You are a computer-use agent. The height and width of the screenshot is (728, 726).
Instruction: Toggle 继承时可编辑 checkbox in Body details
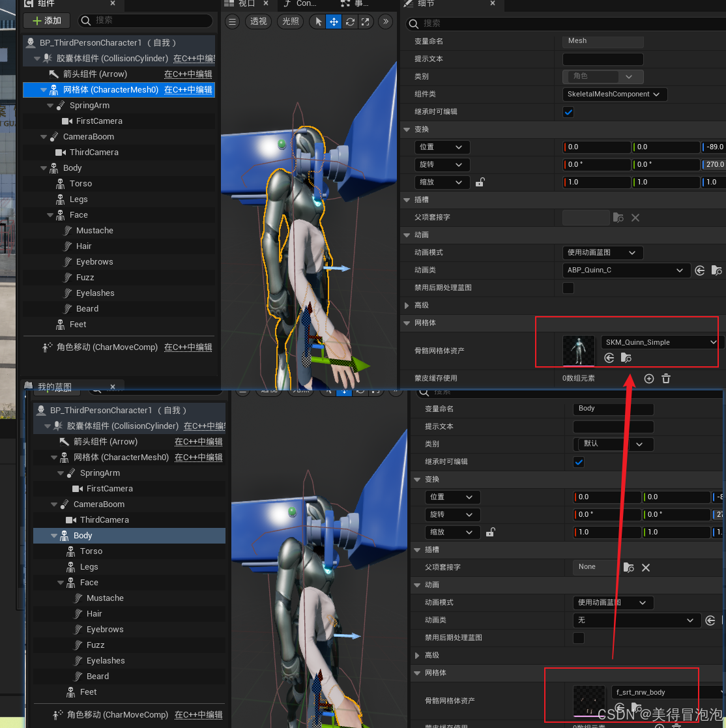(x=578, y=462)
